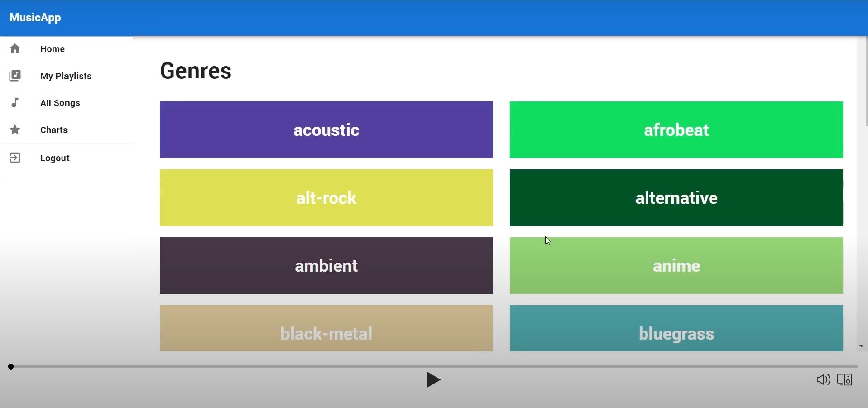Open the My Playlists menu item
This screenshot has height=408, width=868.
(66, 76)
